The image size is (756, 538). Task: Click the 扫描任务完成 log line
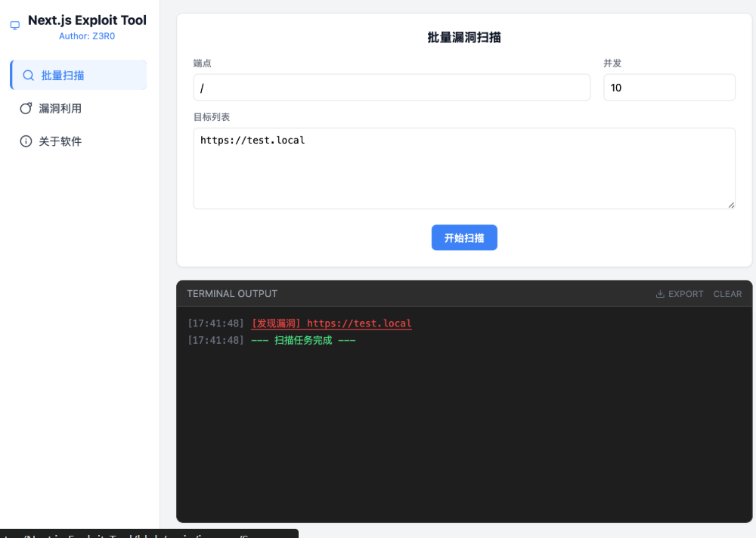303,340
